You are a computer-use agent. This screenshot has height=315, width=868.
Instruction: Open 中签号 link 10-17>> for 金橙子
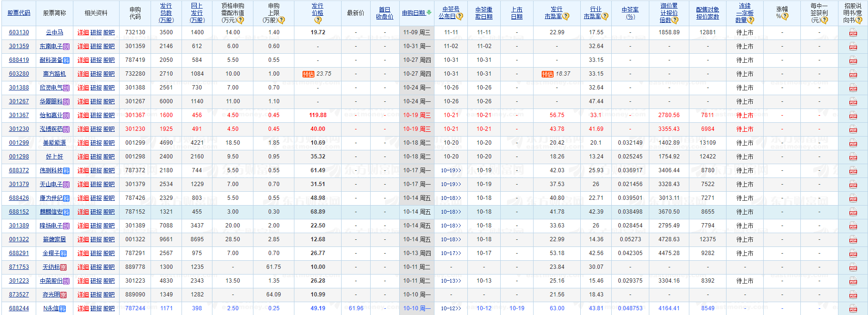pyautogui.click(x=451, y=253)
